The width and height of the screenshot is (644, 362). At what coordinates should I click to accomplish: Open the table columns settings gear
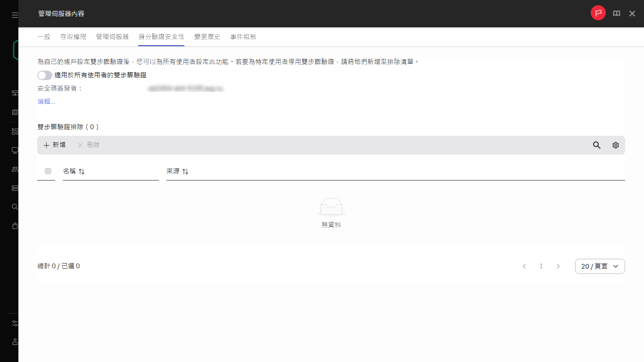coord(615,145)
